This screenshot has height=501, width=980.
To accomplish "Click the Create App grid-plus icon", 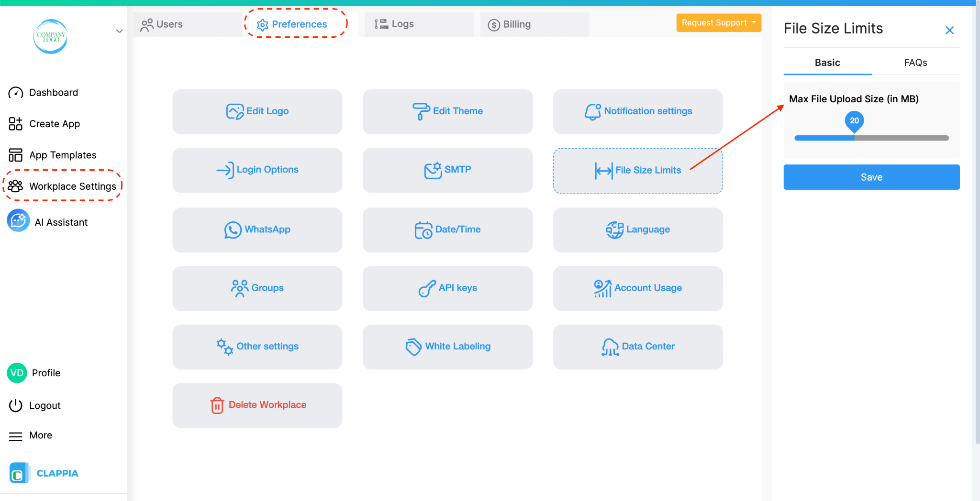I will point(15,124).
